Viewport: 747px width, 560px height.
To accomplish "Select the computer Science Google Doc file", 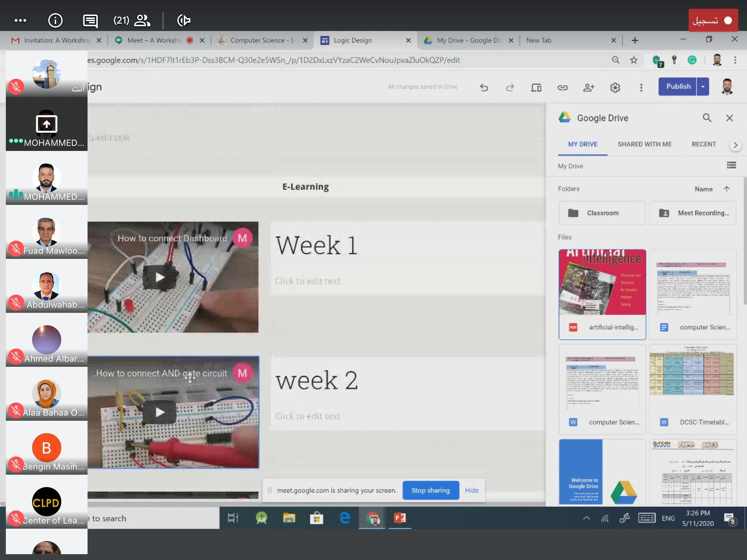I will (x=693, y=295).
